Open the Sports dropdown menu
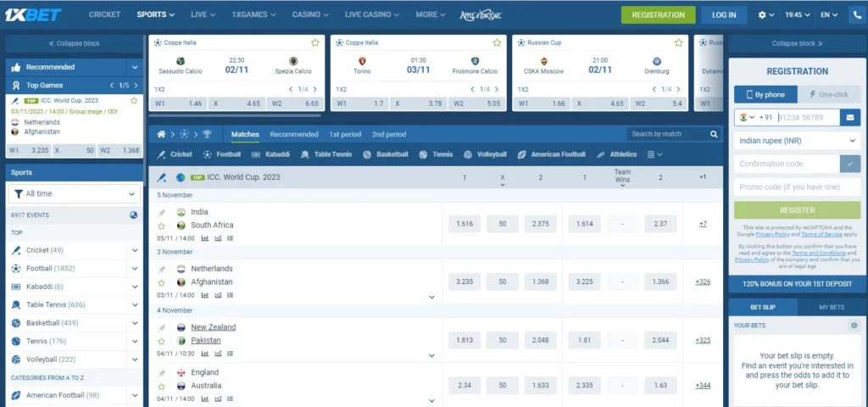The image size is (868, 407). [156, 14]
